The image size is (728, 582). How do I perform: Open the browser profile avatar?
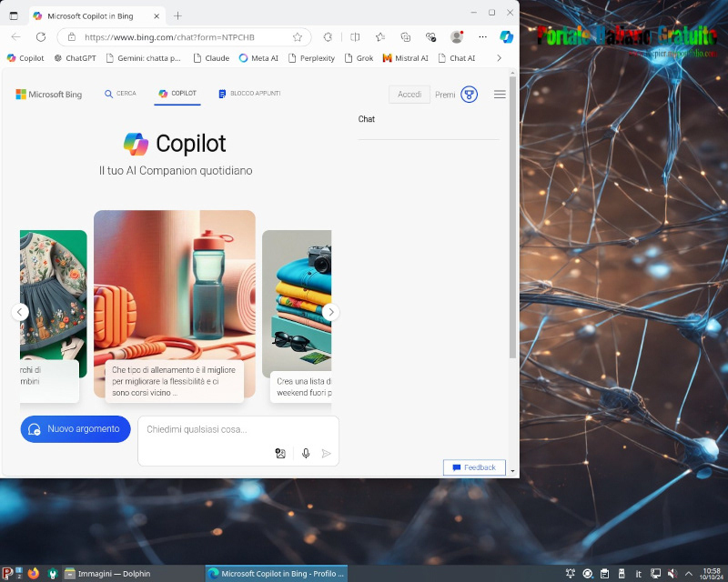click(x=457, y=37)
